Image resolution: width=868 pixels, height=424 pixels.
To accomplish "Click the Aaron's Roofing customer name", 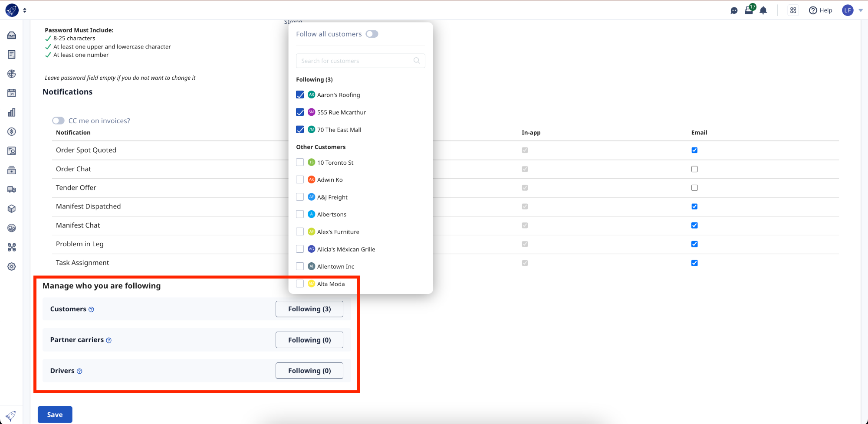I will tap(339, 95).
